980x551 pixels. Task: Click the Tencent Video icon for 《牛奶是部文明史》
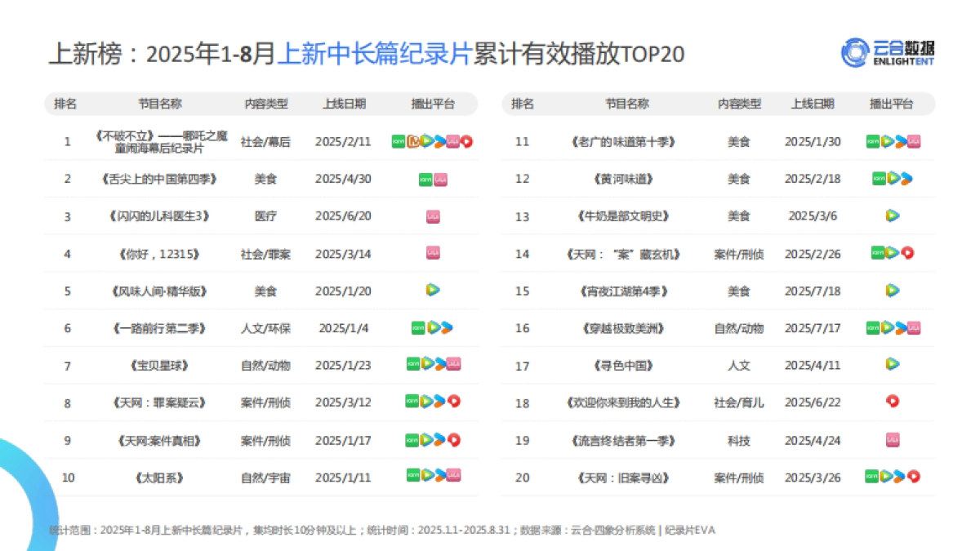891,214
